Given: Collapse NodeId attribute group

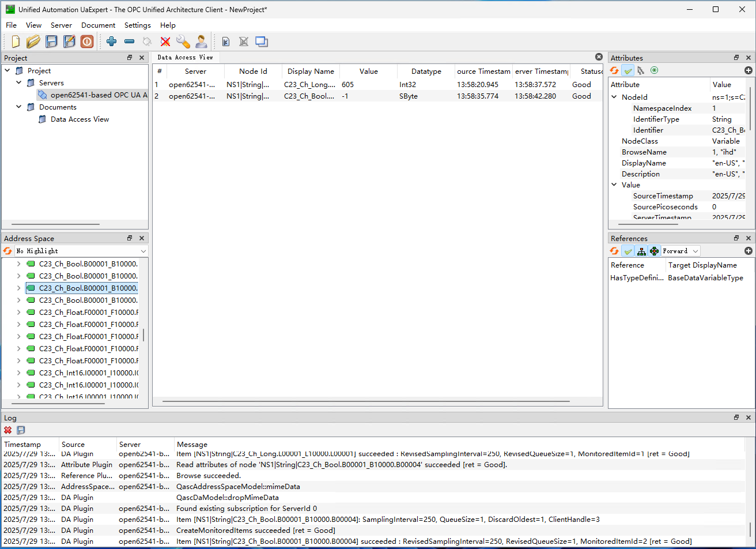Looking at the screenshot, I should [614, 97].
